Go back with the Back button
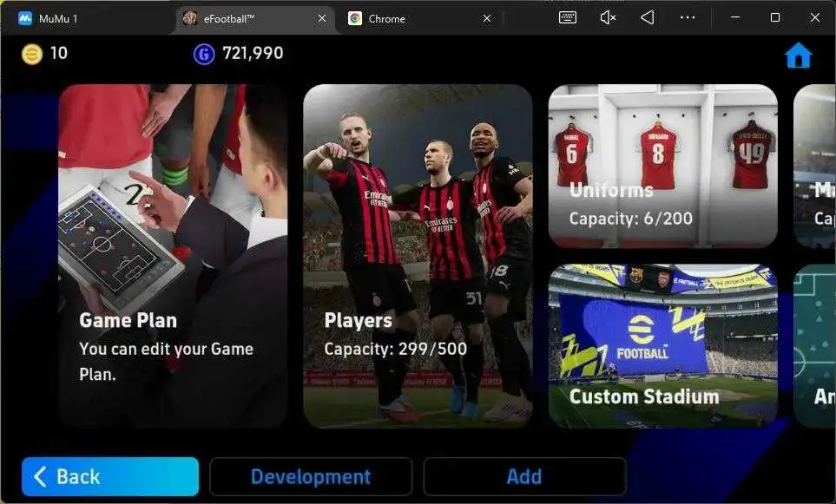 pos(110,476)
